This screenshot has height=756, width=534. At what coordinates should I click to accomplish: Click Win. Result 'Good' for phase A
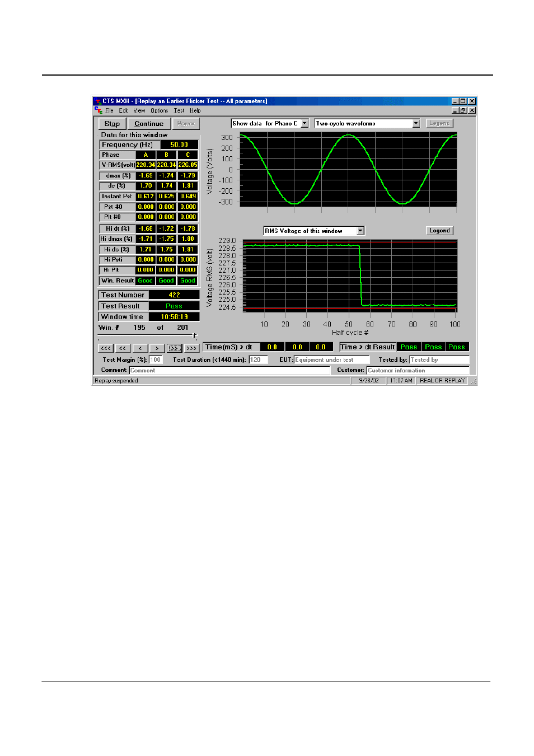(x=146, y=281)
